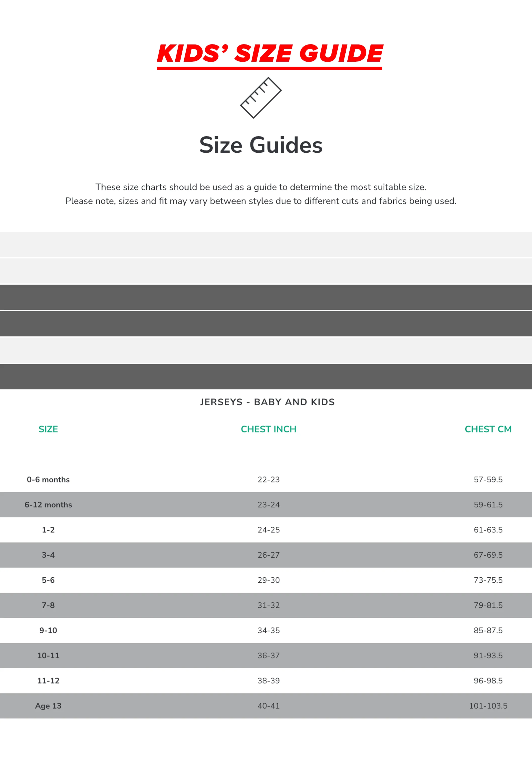This screenshot has width=532, height=757.
Task: Click the ruler icon below the title
Action: pos(261,98)
